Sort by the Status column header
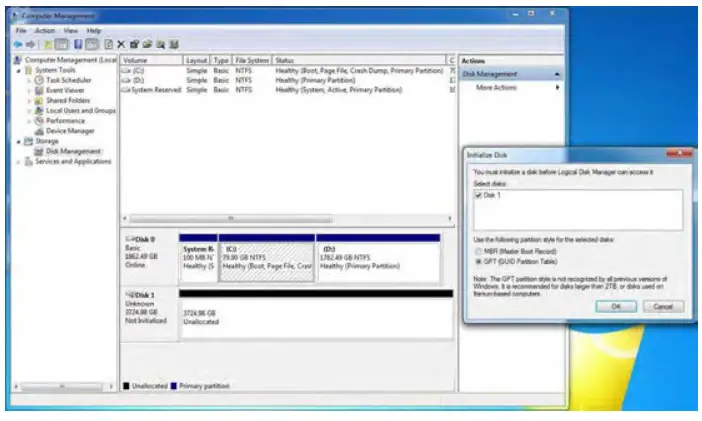The image size is (702, 421). [359, 60]
